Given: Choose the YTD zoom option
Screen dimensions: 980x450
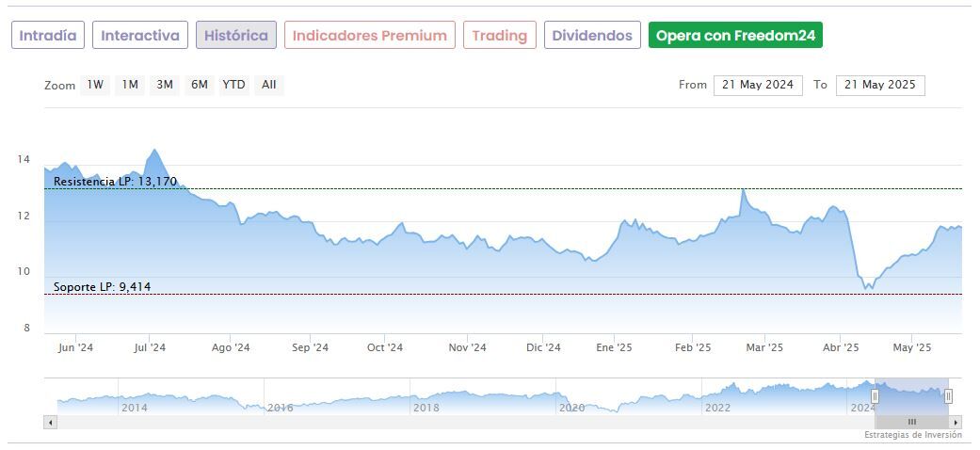Looking at the screenshot, I should coord(233,85).
